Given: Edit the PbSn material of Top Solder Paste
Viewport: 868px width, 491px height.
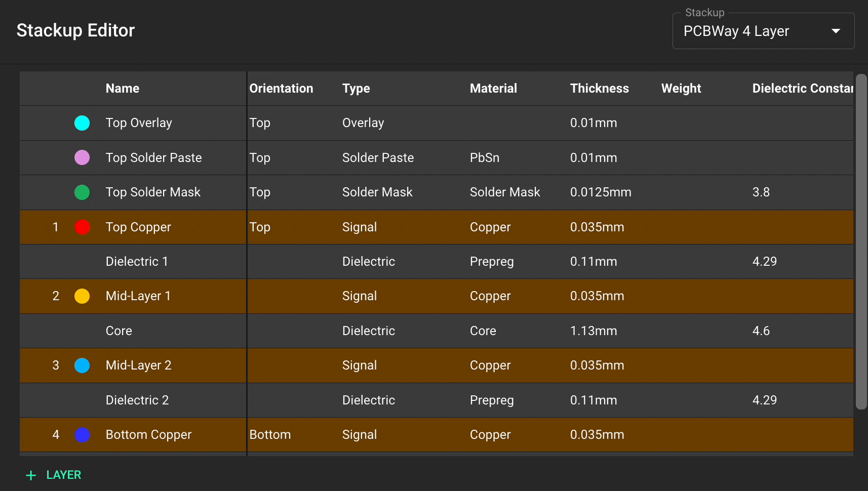Looking at the screenshot, I should [485, 157].
